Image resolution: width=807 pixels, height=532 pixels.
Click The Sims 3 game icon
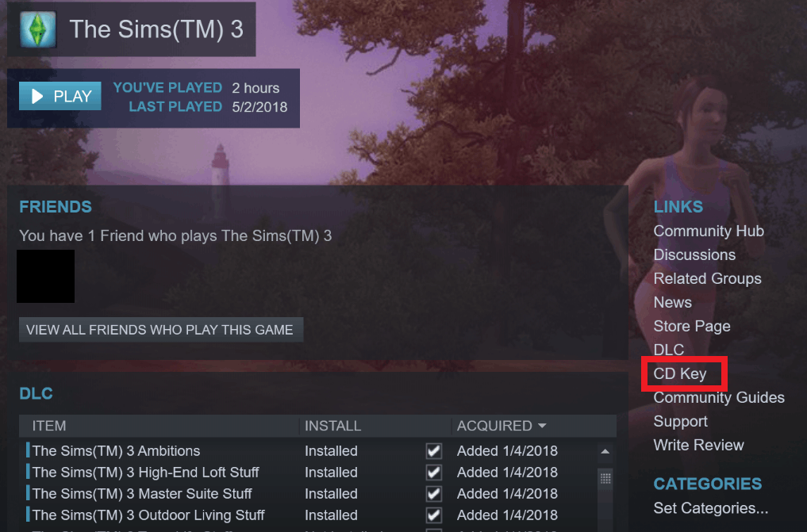[37, 29]
